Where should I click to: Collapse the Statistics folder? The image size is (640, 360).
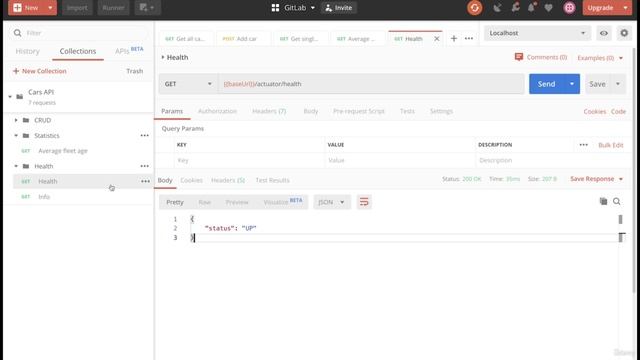tap(16, 136)
